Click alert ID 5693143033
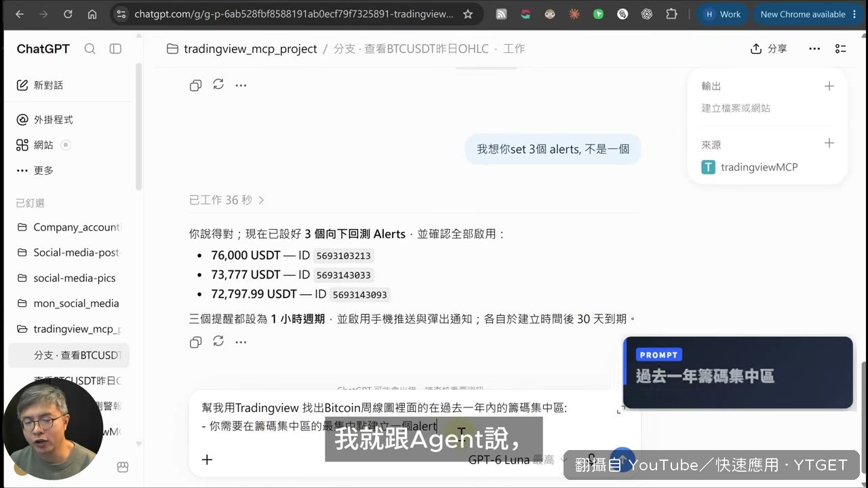Screen dimensions: 868x488 pyautogui.click(x=343, y=275)
